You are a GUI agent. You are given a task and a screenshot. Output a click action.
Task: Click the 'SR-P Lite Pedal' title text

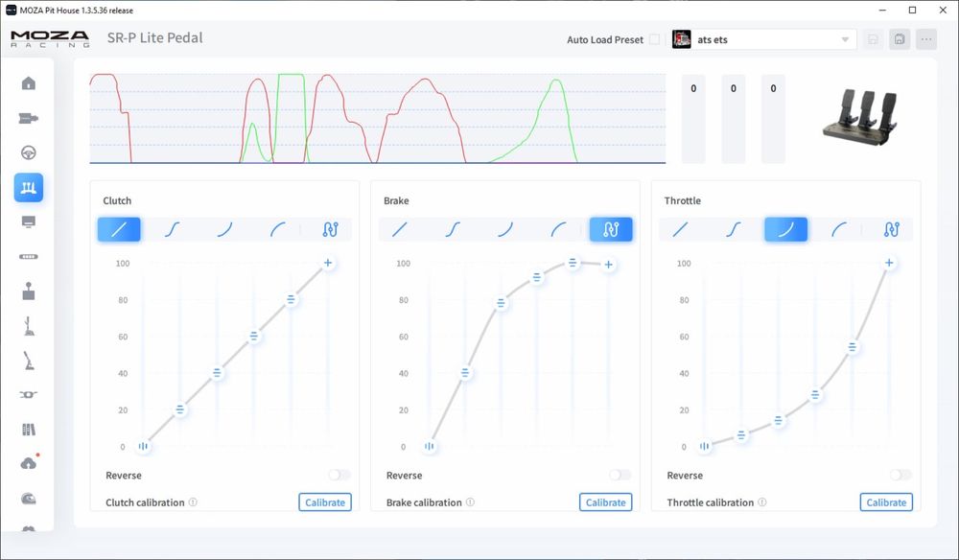tap(154, 38)
